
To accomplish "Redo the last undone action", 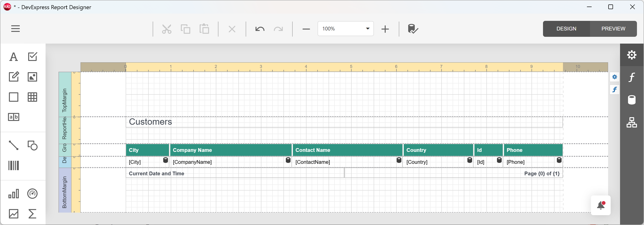I will [278, 29].
